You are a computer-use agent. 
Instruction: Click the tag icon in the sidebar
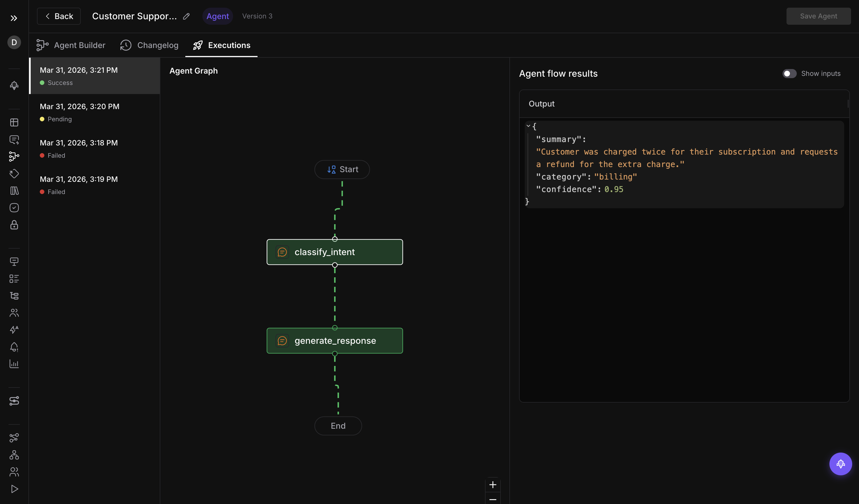[14, 174]
